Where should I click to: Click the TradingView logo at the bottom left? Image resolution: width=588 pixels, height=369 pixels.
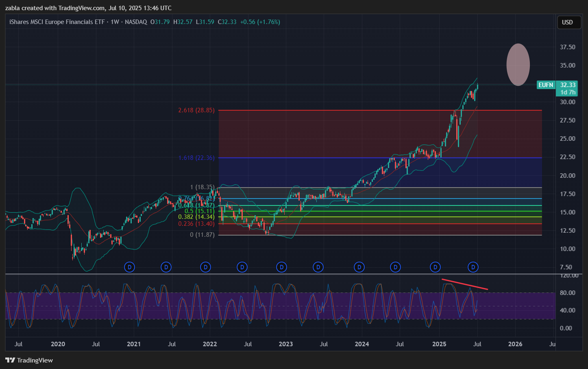pyautogui.click(x=29, y=360)
